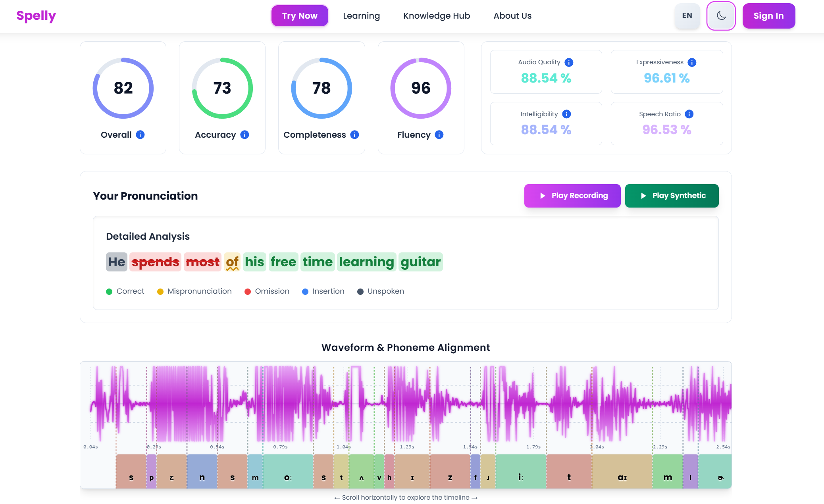824x504 pixels.
Task: Select the omitted word 'spends'
Action: click(x=155, y=262)
